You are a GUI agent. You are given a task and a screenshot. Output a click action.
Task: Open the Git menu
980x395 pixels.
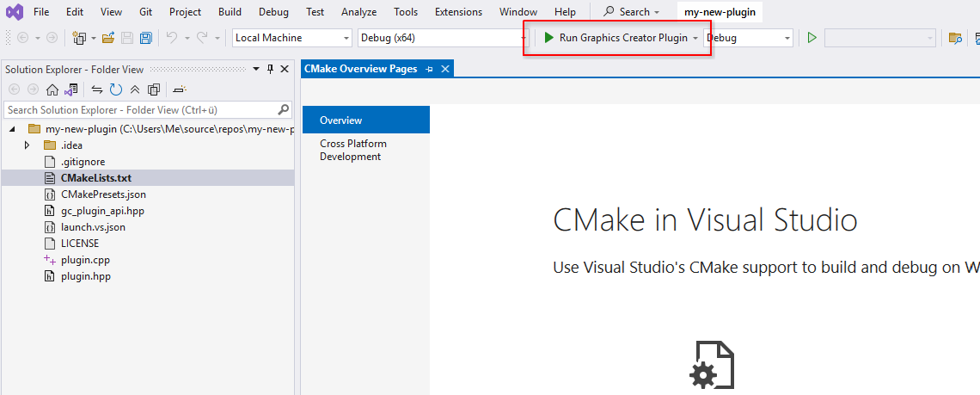point(145,12)
